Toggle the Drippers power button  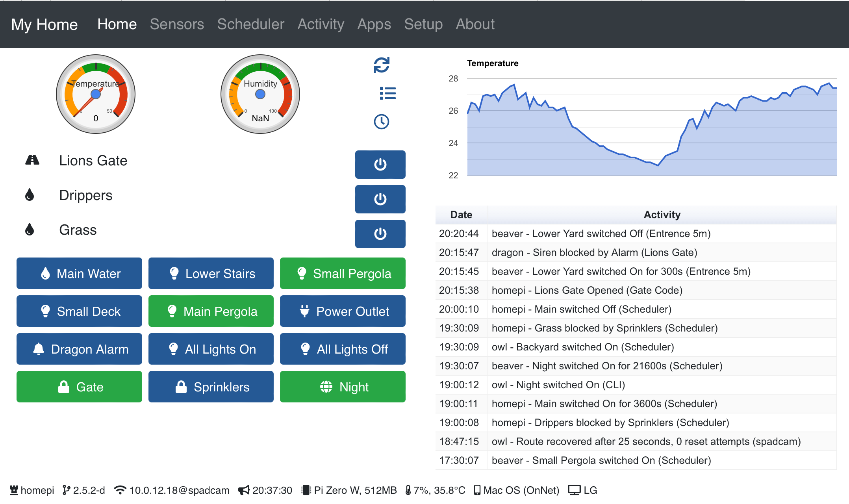click(380, 199)
